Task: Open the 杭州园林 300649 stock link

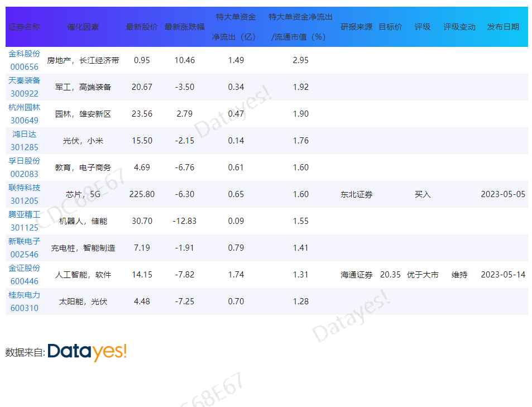Action: click(24, 114)
